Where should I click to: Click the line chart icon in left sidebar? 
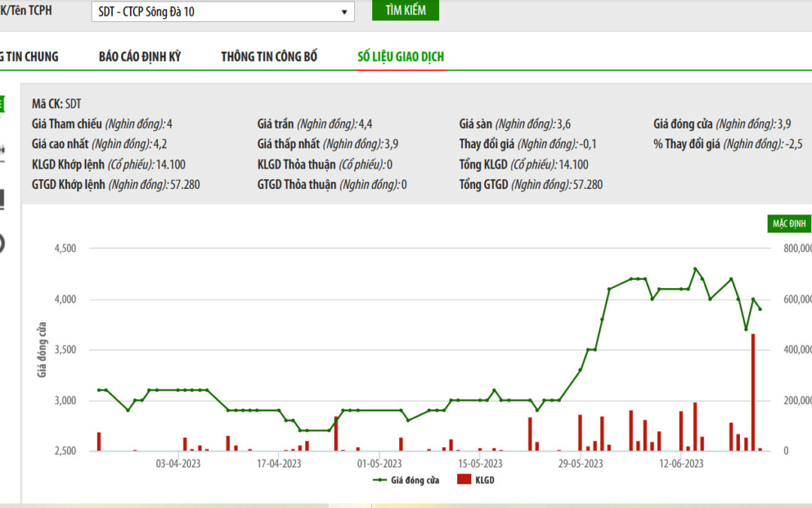2,151
